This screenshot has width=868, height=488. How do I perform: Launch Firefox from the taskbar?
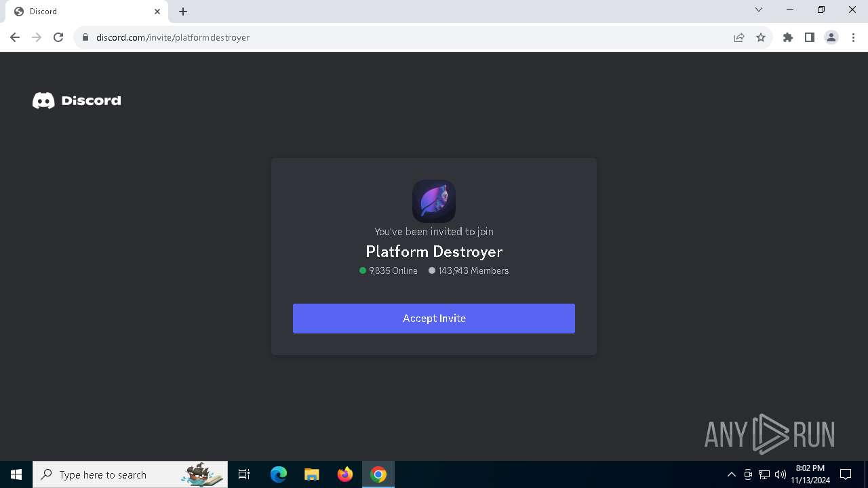point(345,474)
